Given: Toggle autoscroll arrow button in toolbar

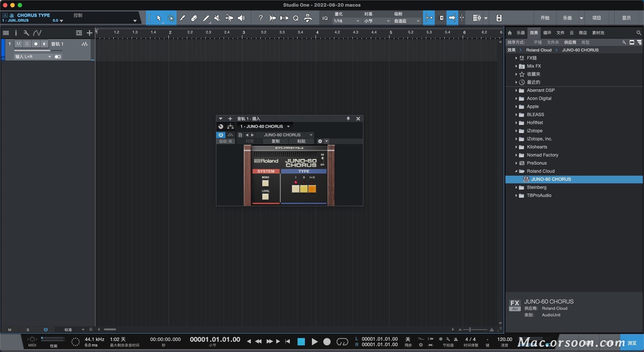Looking at the screenshot, I should point(452,18).
